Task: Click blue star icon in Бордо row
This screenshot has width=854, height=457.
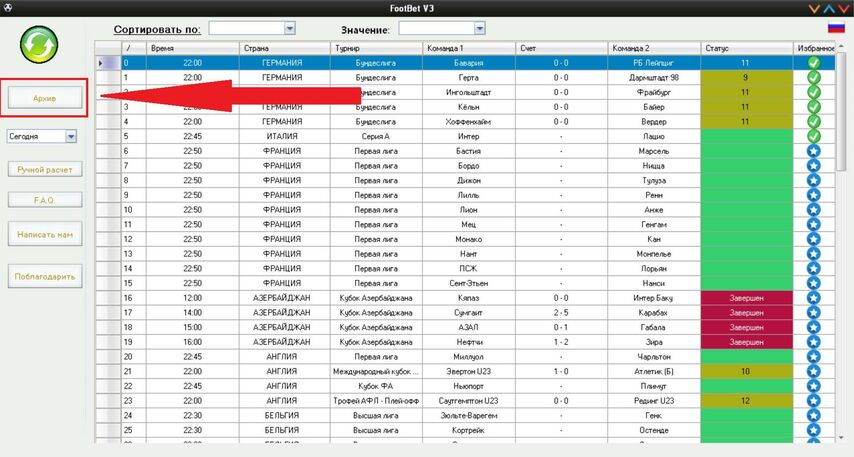Action: click(x=814, y=166)
